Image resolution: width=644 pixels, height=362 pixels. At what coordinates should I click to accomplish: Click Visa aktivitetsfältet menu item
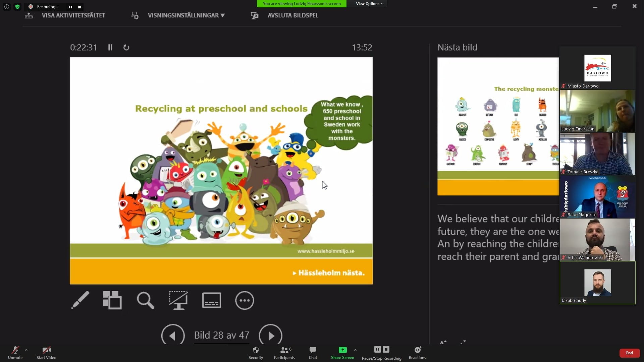click(x=73, y=15)
